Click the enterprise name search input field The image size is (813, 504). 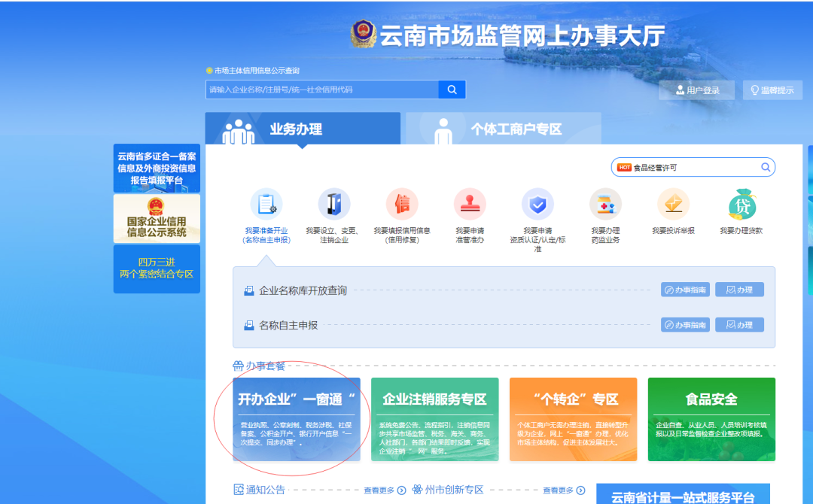pyautogui.click(x=322, y=90)
